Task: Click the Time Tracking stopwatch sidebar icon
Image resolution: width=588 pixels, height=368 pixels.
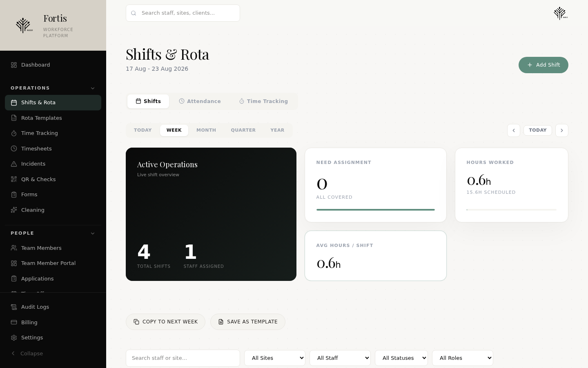Action: [14, 133]
